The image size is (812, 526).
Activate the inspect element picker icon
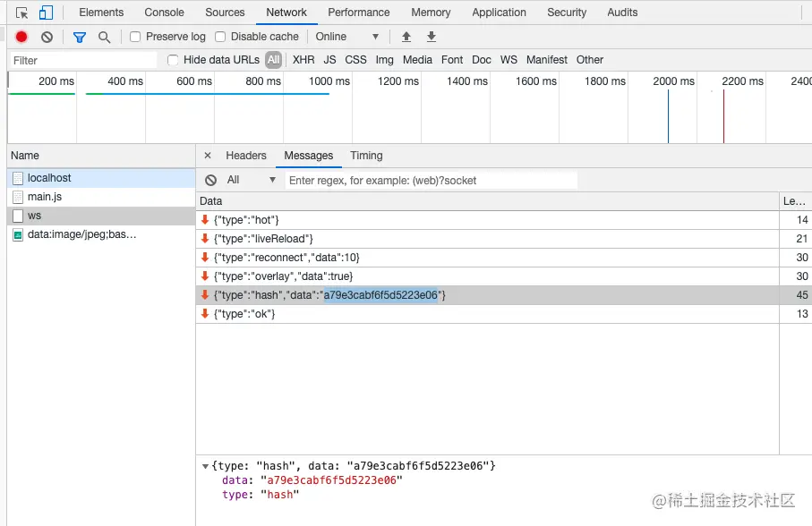tap(21, 13)
